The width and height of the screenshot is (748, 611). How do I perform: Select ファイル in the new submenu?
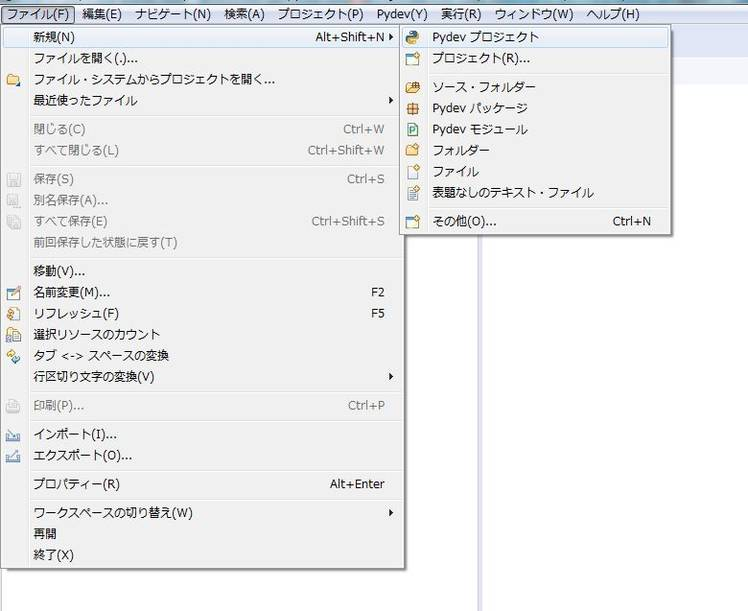tap(535, 172)
